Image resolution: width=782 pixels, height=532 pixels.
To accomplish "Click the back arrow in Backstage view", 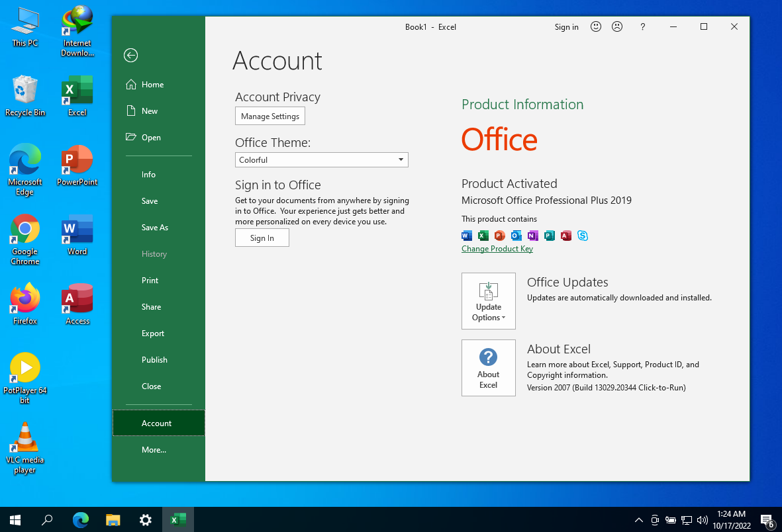I will point(131,56).
